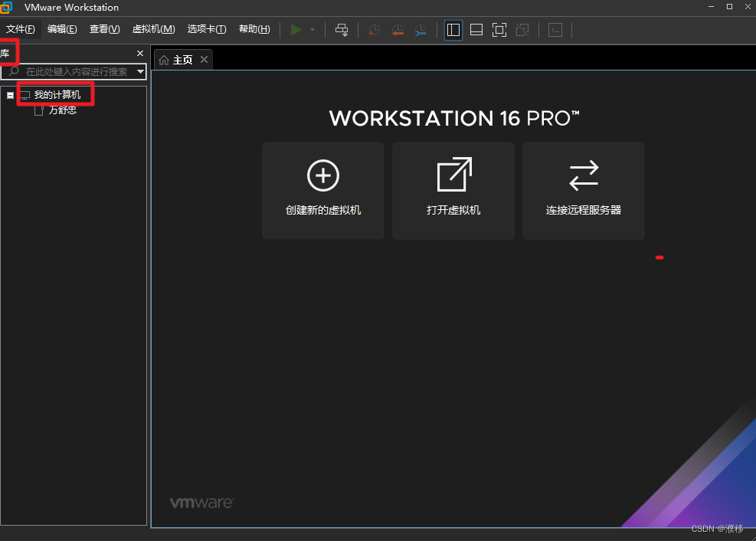The height and width of the screenshot is (541, 756).
Task: Toggle the library sidebar view icon
Action: coord(453,30)
